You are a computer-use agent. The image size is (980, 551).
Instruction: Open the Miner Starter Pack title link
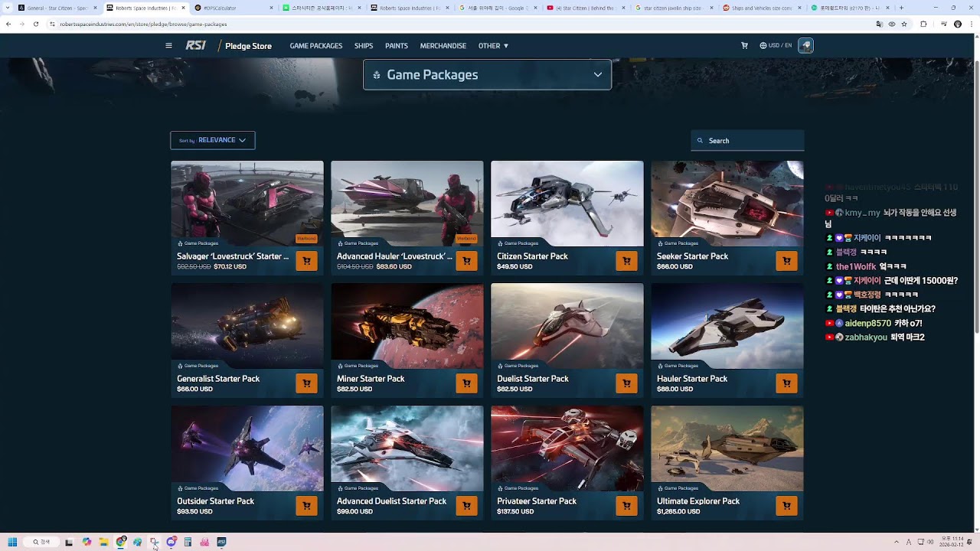click(371, 379)
